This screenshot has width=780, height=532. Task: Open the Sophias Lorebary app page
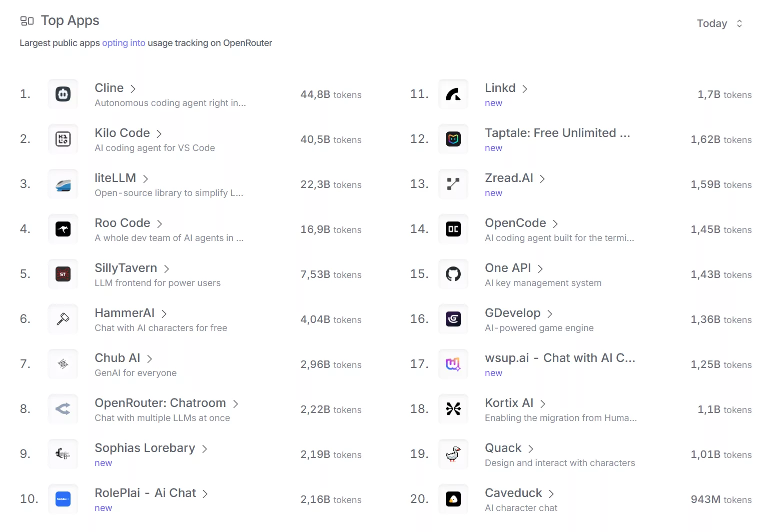click(x=145, y=448)
